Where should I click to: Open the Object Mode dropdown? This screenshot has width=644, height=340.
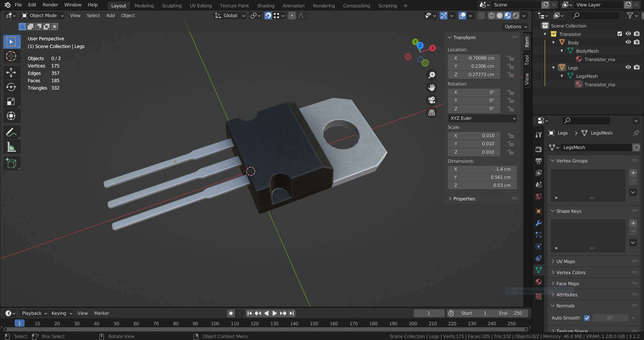coord(43,15)
